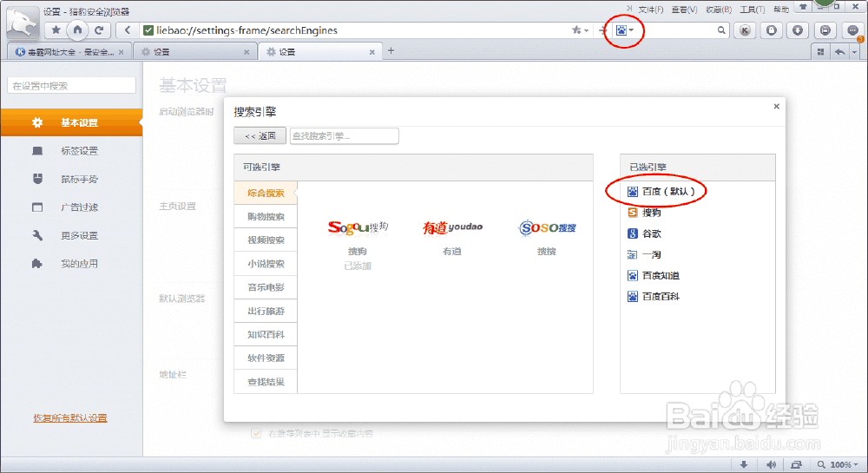Open the 帮助 menu
This screenshot has height=473, width=868.
point(781,10)
